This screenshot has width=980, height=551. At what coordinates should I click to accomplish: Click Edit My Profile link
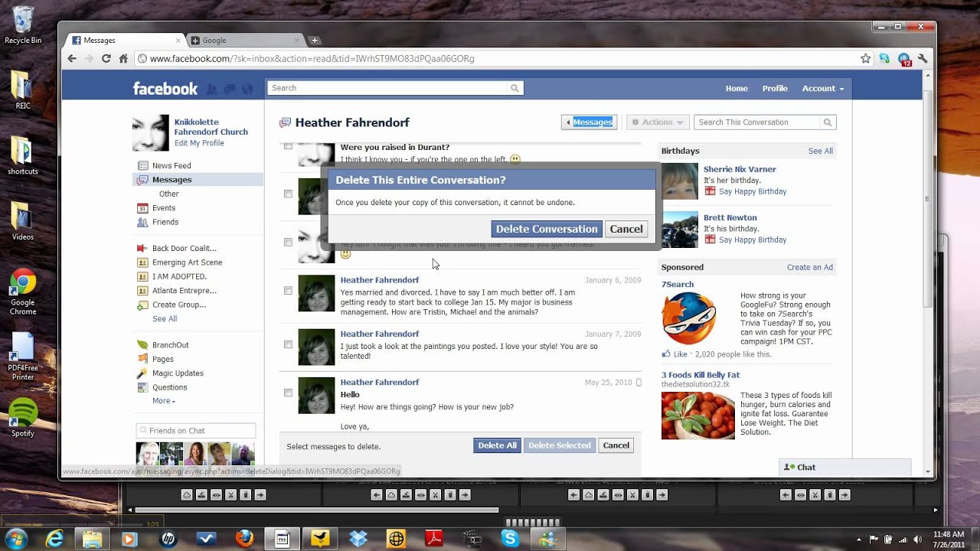click(199, 143)
